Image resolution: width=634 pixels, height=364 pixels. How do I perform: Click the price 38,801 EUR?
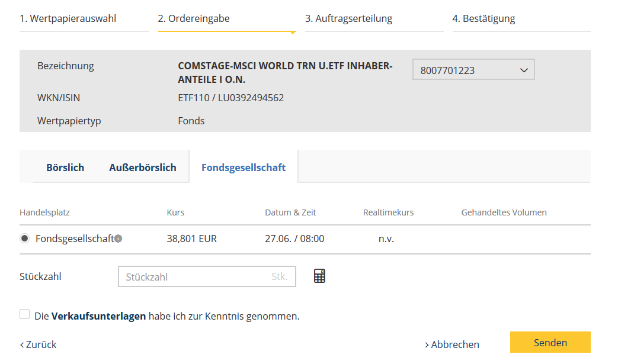191,239
